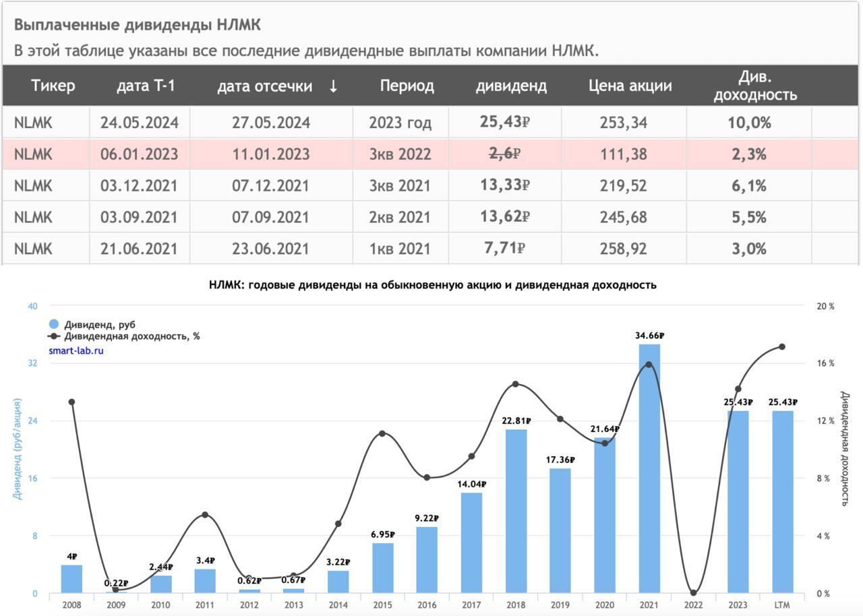Open the smart-lab.ru link
Screen dimensions: 863x616
(x=76, y=350)
